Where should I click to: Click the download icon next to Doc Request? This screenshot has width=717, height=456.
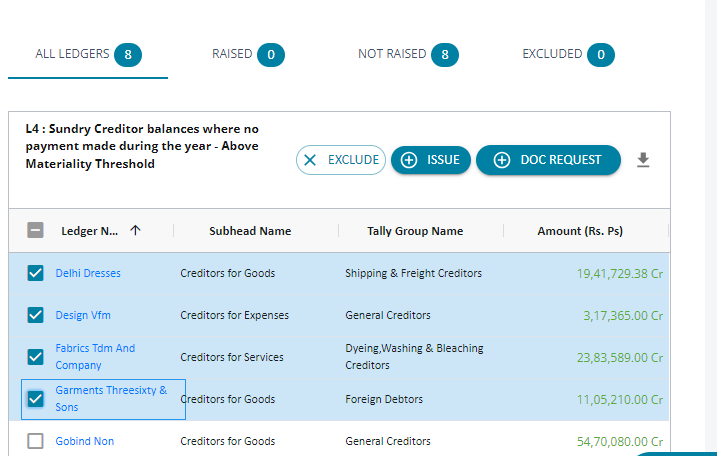[643, 160]
